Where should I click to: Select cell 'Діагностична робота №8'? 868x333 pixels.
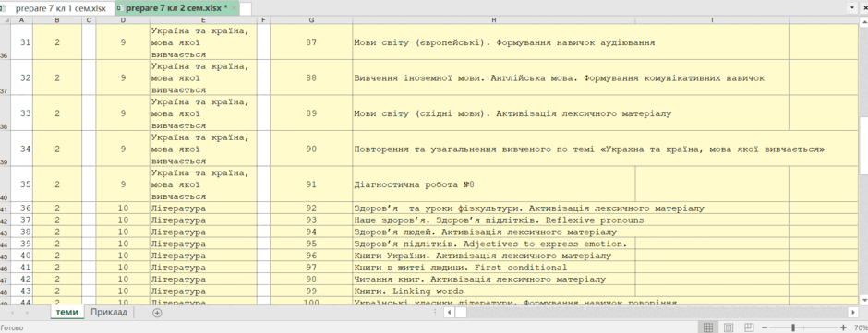pyautogui.click(x=494, y=184)
